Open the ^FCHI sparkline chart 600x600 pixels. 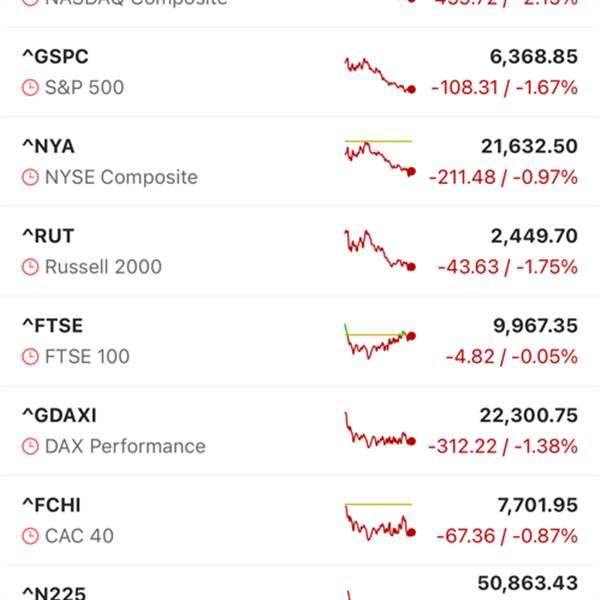click(x=379, y=522)
